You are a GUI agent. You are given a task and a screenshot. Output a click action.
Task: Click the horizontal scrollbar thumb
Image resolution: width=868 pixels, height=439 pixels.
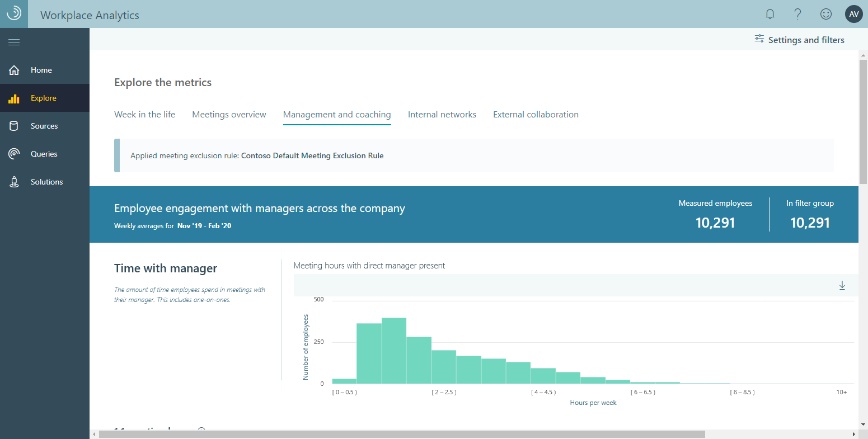(402, 434)
